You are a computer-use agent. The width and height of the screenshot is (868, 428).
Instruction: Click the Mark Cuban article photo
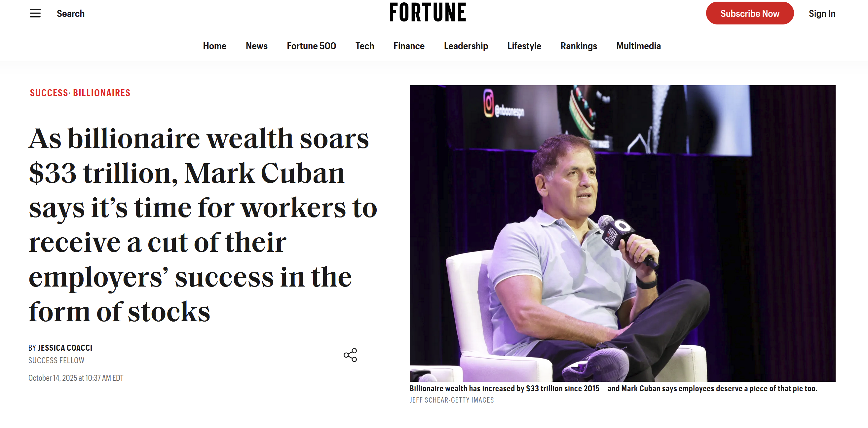click(x=622, y=233)
